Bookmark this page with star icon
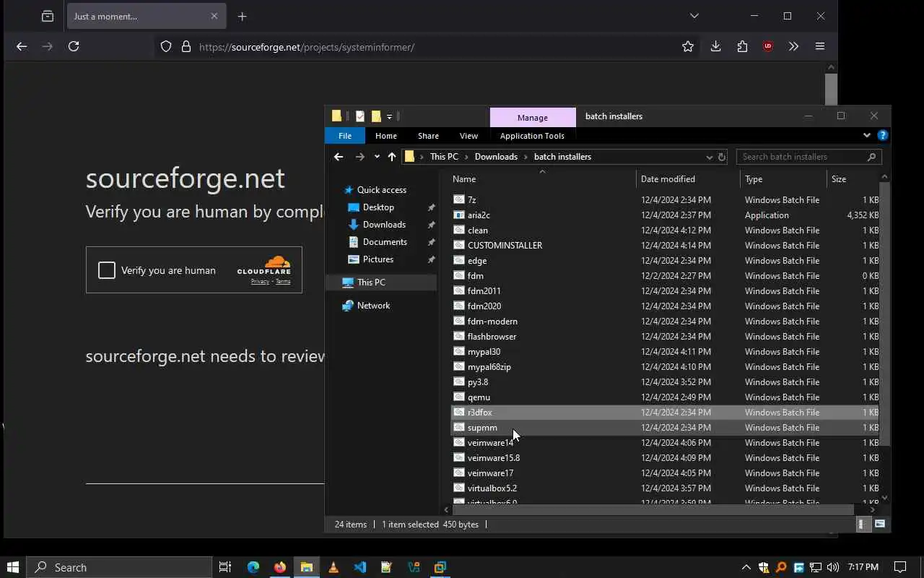This screenshot has height=578, width=924. 688,46
